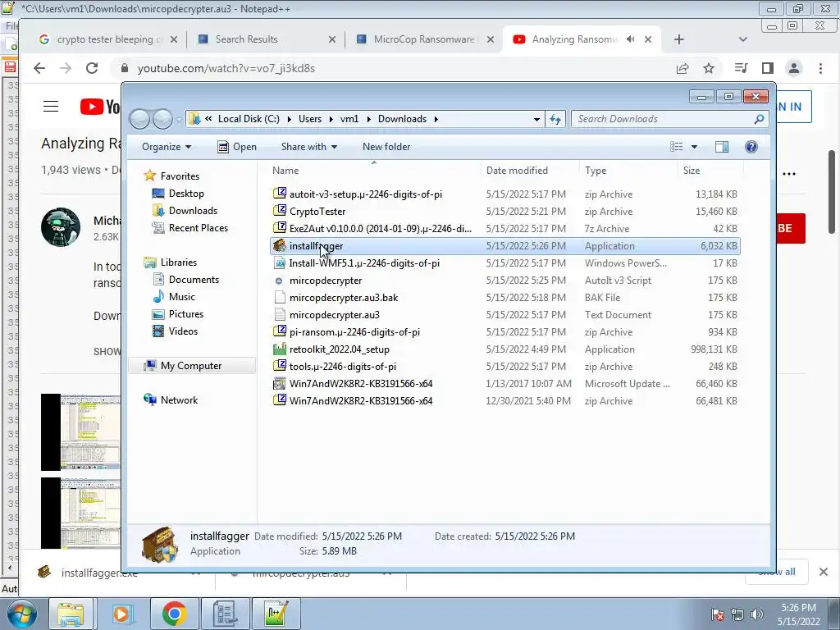Sort files by Date modified column
This screenshot has height=630, width=840.
[x=531, y=171]
